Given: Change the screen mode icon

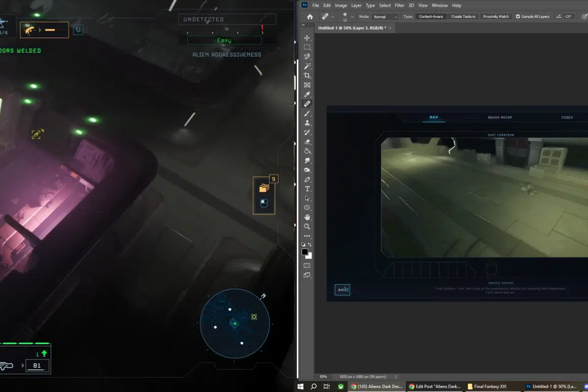Looking at the screenshot, I should tap(307, 275).
